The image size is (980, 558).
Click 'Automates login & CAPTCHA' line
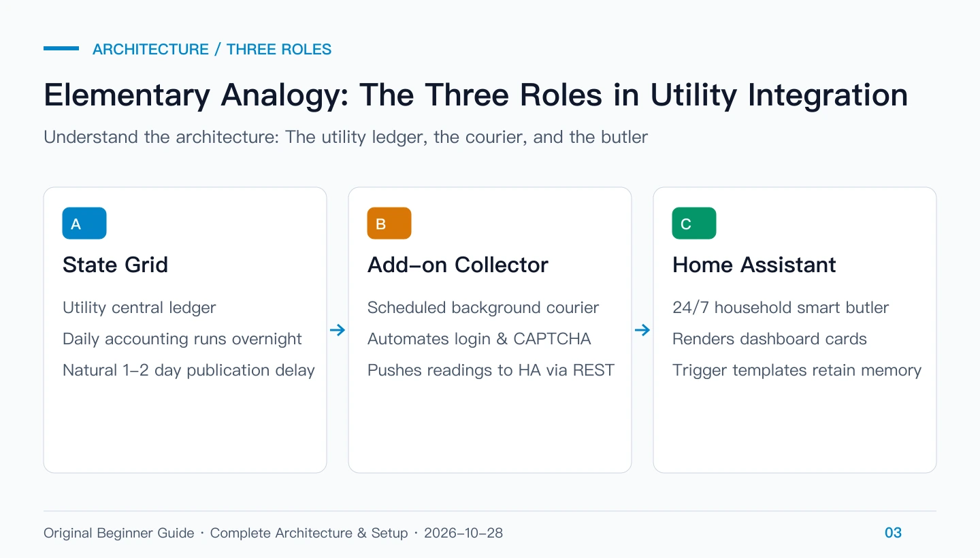[x=479, y=339]
